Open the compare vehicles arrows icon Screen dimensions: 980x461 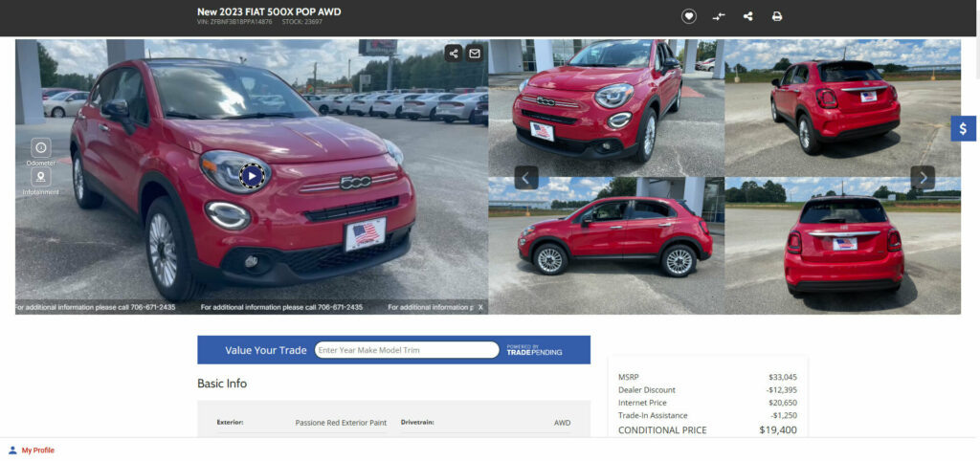click(x=719, y=16)
